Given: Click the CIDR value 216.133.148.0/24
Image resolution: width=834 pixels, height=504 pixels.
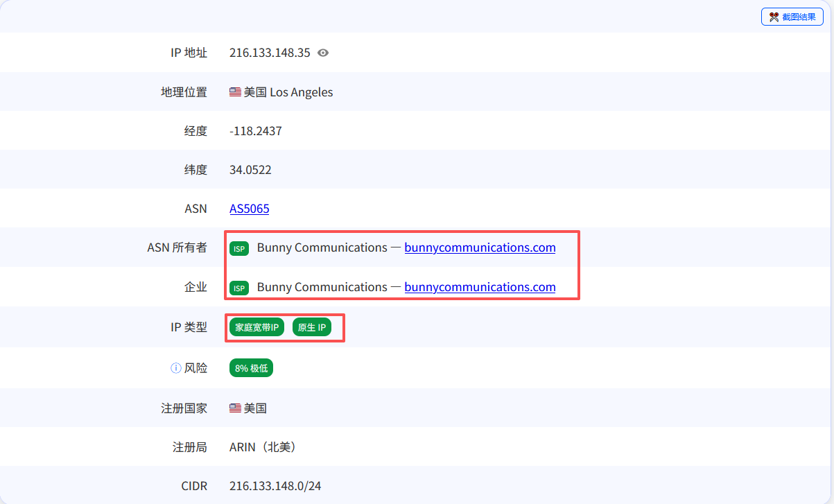Looking at the screenshot, I should point(275,485).
